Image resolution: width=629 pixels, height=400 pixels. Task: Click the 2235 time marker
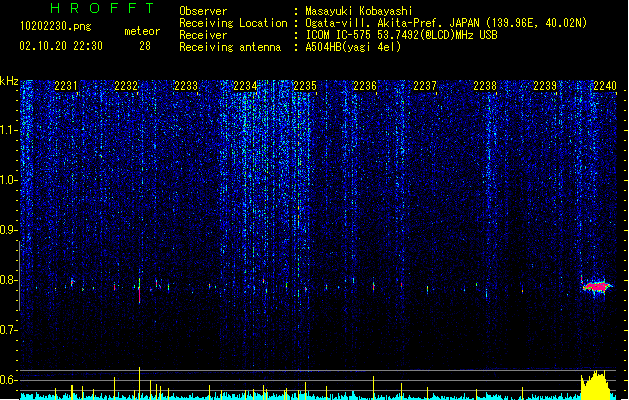tap(305, 86)
